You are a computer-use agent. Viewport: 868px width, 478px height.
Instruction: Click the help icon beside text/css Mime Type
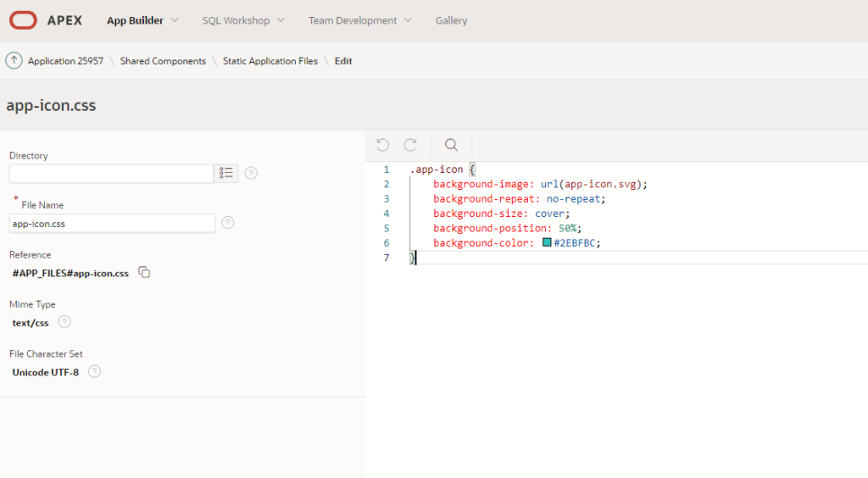(64, 322)
